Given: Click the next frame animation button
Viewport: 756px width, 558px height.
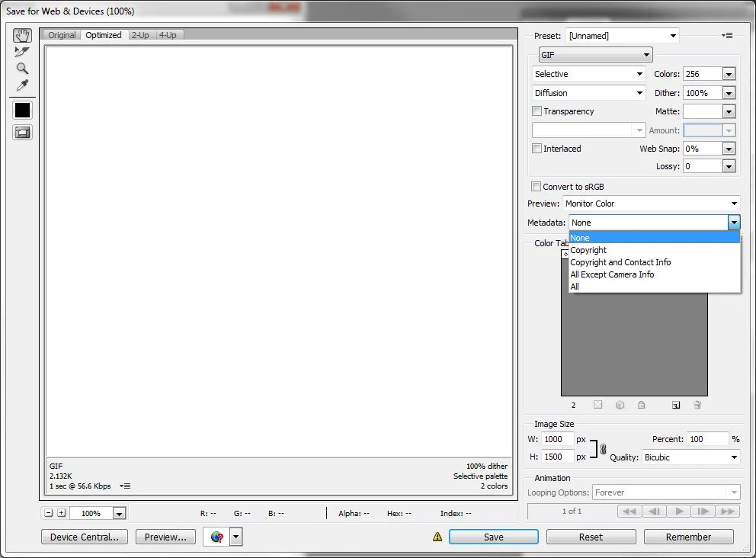Looking at the screenshot, I should tap(703, 511).
